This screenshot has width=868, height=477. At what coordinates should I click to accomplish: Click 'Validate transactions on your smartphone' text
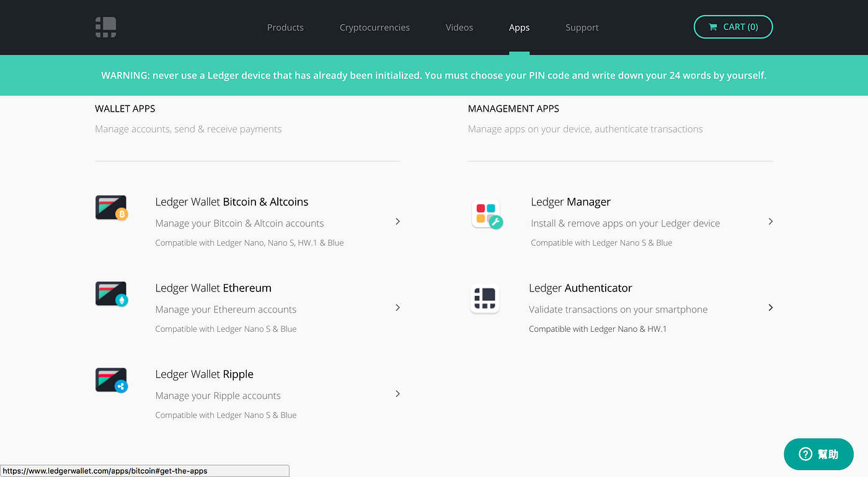(x=618, y=310)
